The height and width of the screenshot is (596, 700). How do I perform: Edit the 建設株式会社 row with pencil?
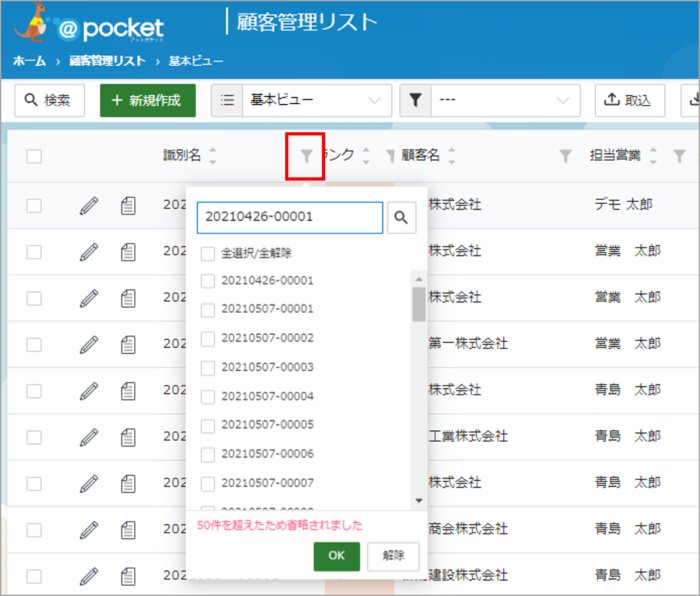(89, 576)
